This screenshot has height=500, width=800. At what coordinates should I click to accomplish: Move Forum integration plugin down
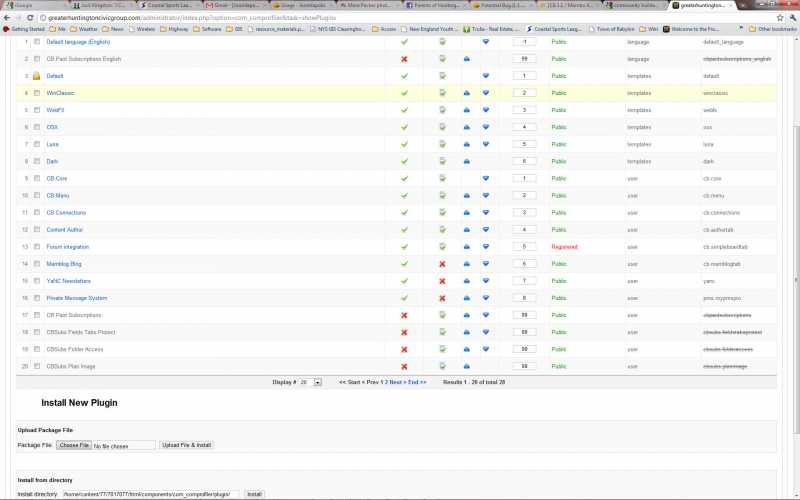[486, 247]
